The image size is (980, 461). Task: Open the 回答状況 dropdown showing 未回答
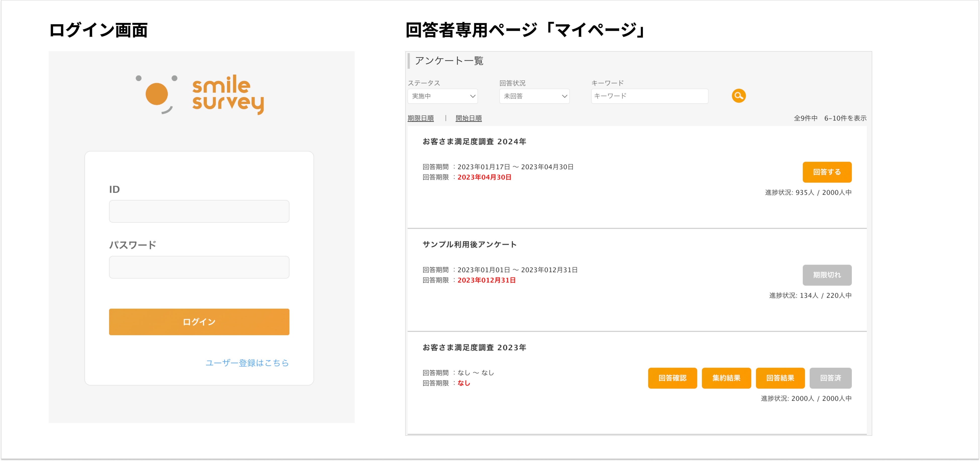coord(534,96)
